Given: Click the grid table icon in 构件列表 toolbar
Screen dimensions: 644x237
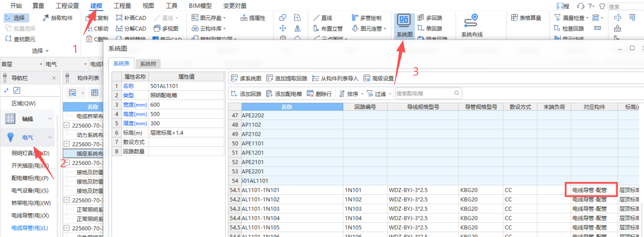Looking at the screenshot, I should pos(94,93).
